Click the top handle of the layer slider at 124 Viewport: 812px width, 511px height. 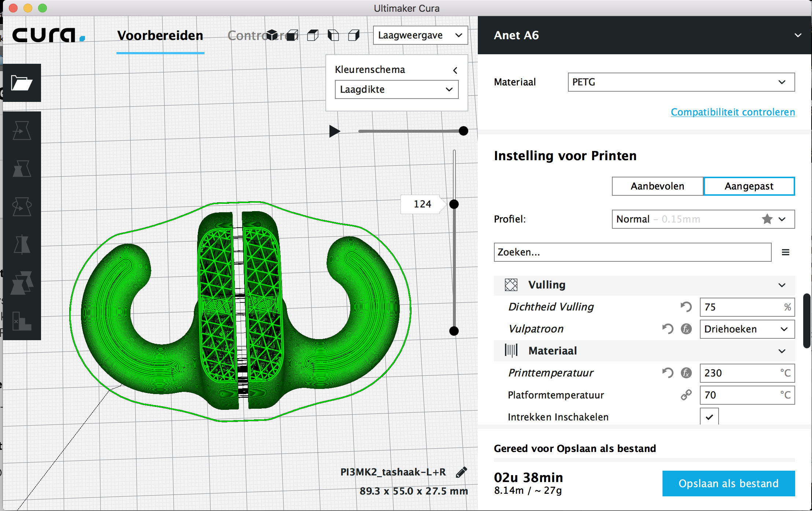[x=454, y=204]
